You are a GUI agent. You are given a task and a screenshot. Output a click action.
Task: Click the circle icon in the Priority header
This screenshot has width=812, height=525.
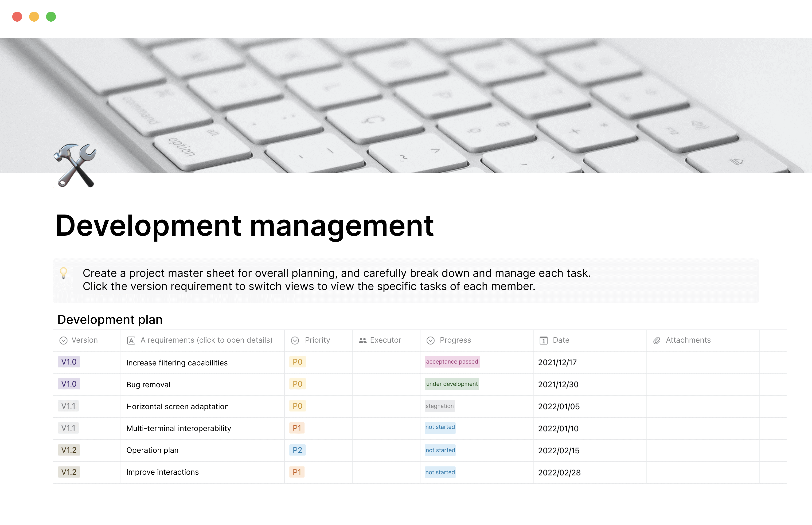[295, 340]
